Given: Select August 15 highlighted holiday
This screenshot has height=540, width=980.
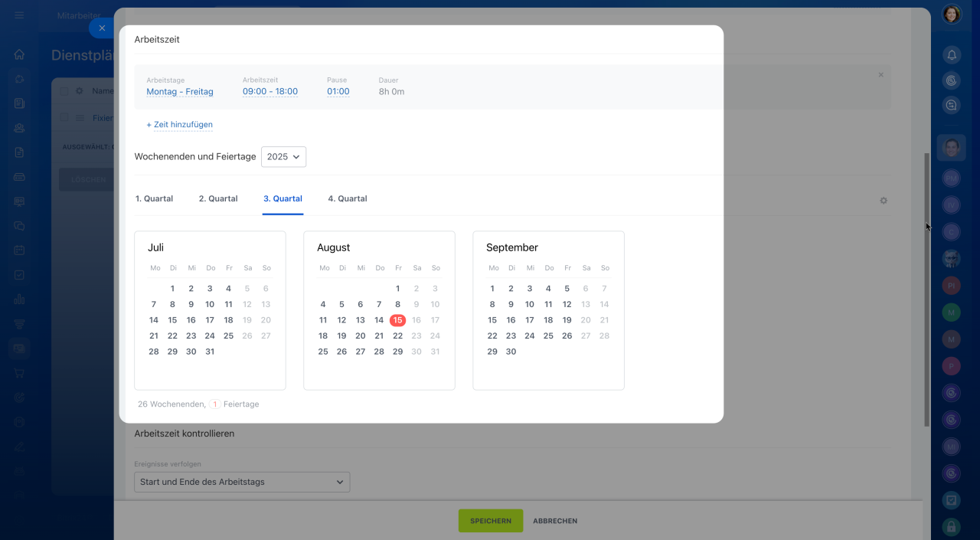Looking at the screenshot, I should point(397,320).
